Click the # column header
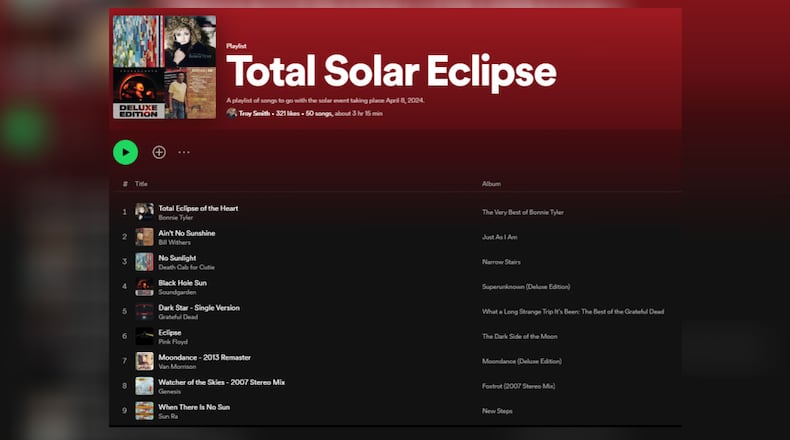The width and height of the screenshot is (790, 440). point(125,184)
